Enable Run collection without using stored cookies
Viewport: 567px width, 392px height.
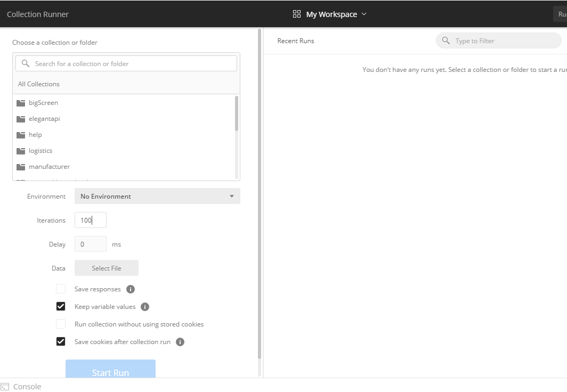pos(61,324)
